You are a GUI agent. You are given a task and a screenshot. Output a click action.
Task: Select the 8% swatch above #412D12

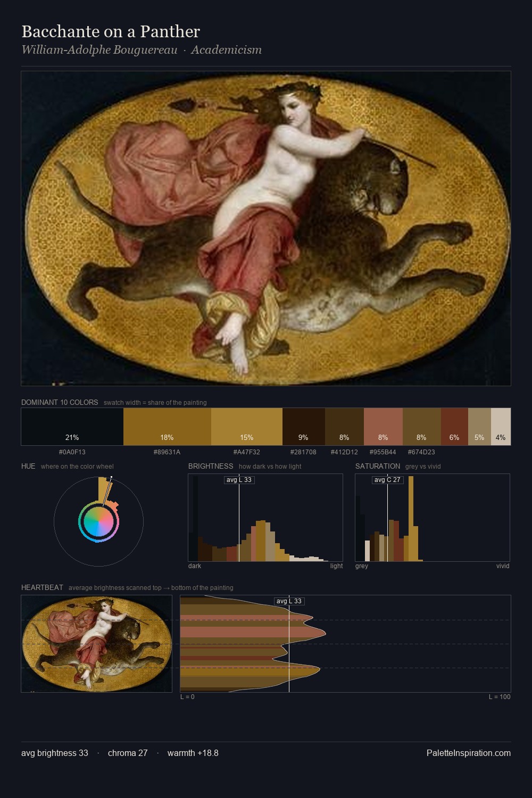[x=344, y=427]
